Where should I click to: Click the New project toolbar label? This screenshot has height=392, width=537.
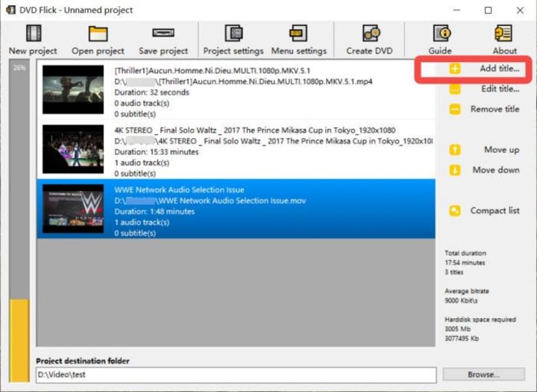(33, 51)
